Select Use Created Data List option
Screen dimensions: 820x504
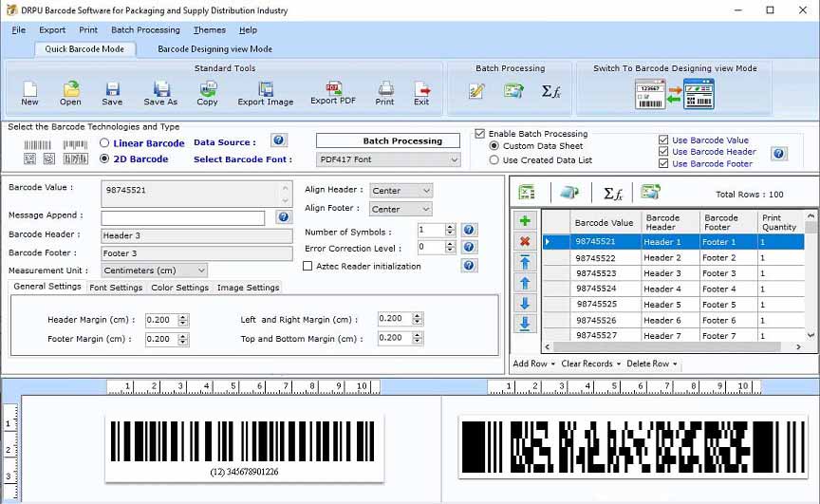(x=494, y=160)
